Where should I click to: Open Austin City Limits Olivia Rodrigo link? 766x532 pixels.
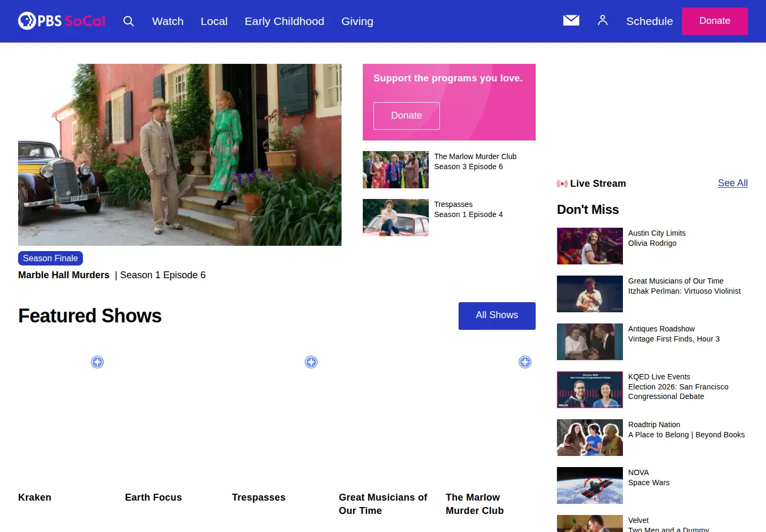coord(657,238)
